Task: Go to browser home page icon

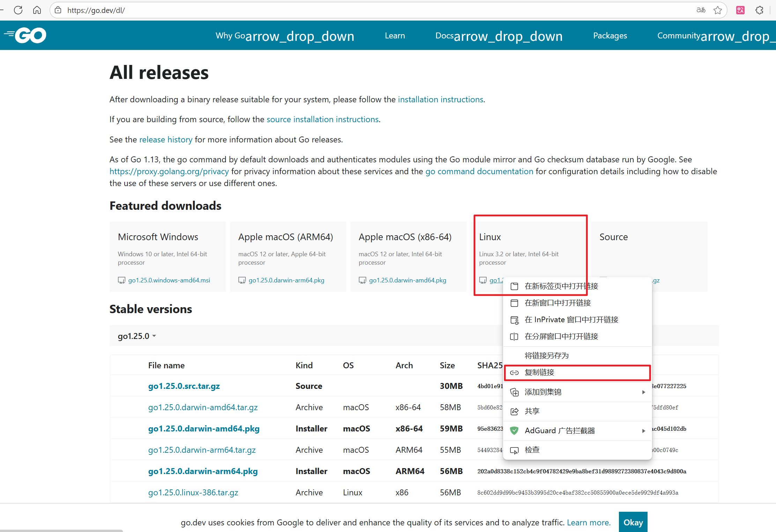Action: coord(37,10)
